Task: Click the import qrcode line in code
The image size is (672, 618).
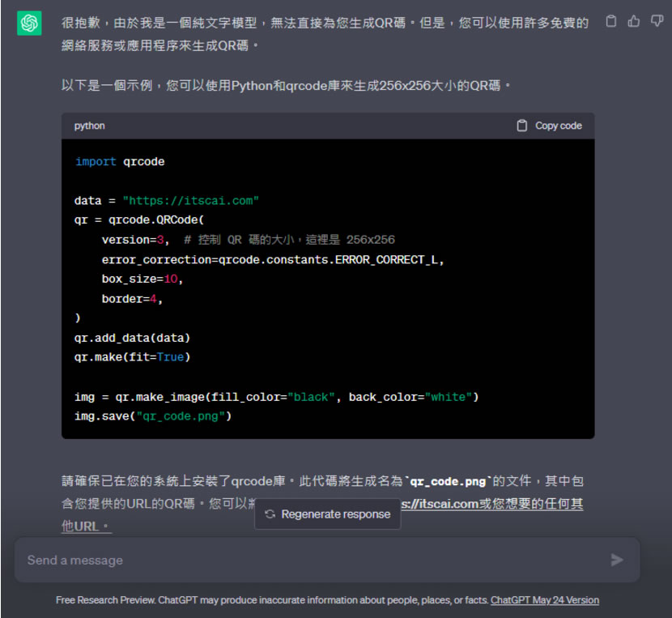Action: coord(120,161)
